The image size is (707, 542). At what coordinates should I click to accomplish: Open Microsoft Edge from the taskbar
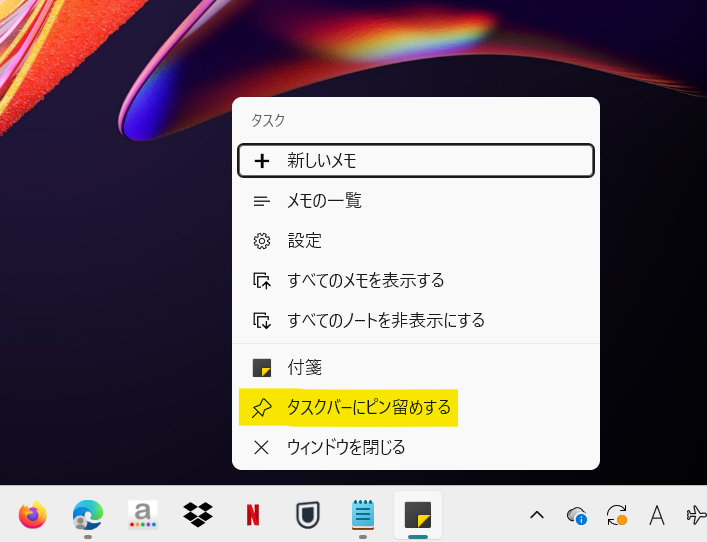pyautogui.click(x=87, y=514)
